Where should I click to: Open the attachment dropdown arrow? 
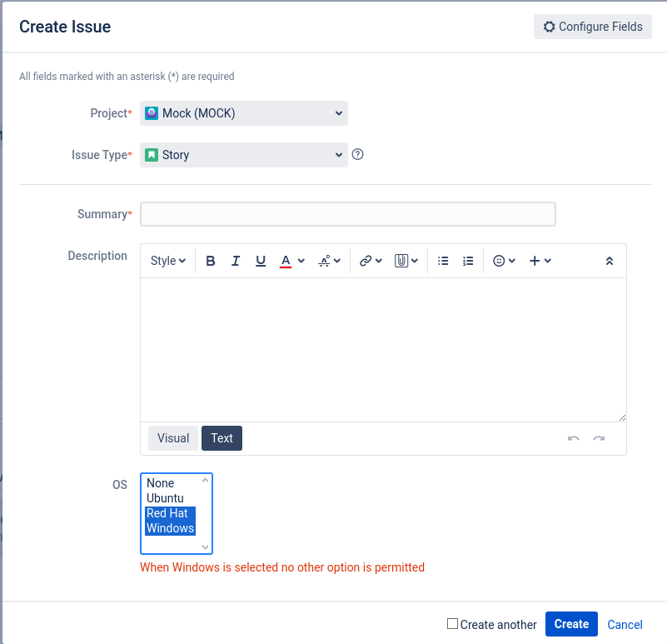(x=415, y=261)
